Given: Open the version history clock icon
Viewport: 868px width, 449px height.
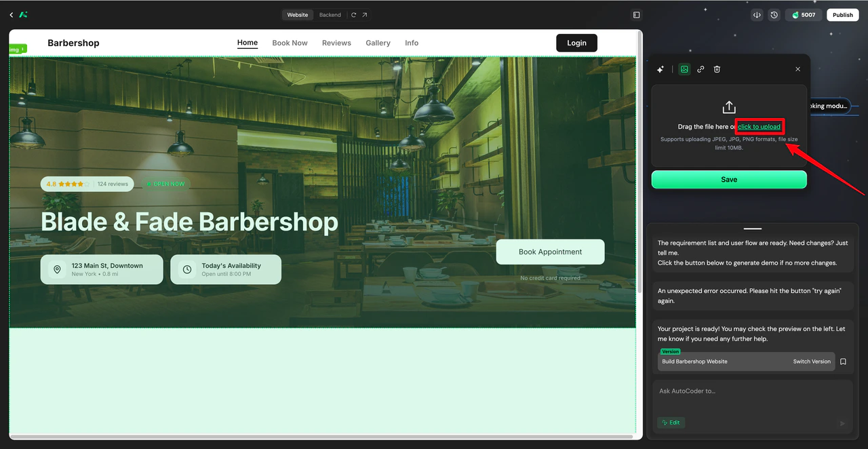Looking at the screenshot, I should click(774, 15).
